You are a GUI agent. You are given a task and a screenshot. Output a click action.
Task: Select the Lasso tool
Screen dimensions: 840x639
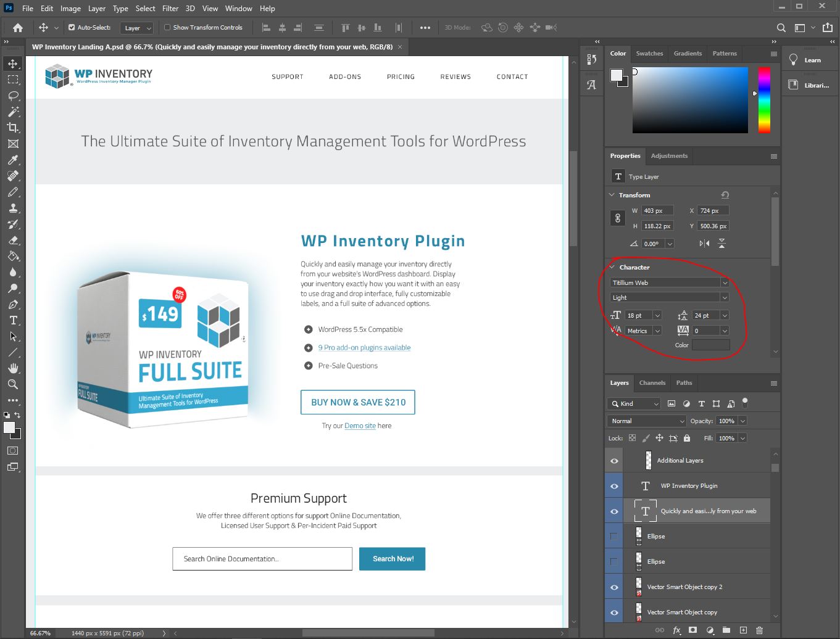[12, 96]
